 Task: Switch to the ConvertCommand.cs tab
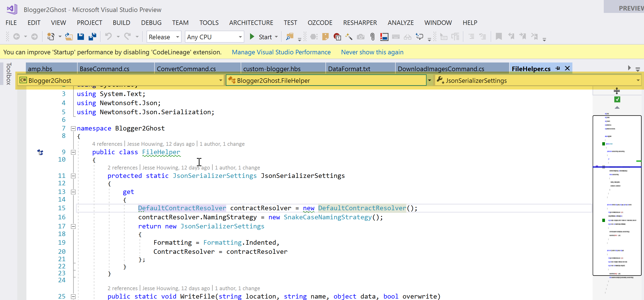point(186,69)
